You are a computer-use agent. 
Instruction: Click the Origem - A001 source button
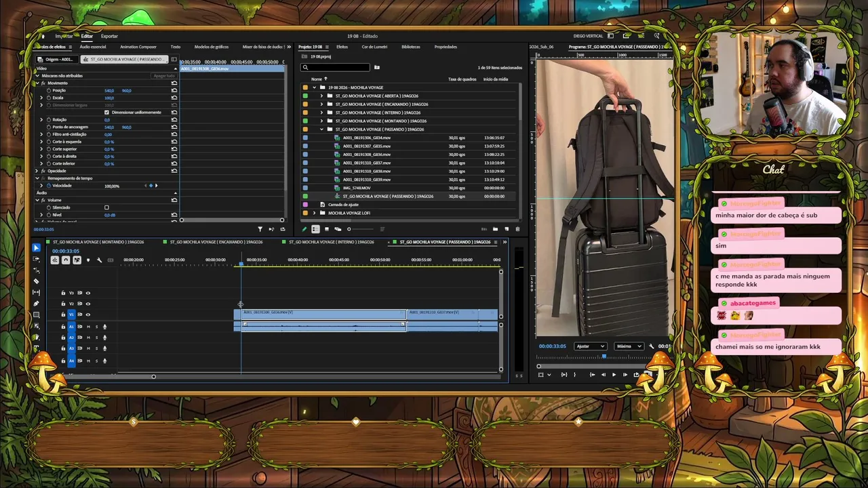(59, 59)
